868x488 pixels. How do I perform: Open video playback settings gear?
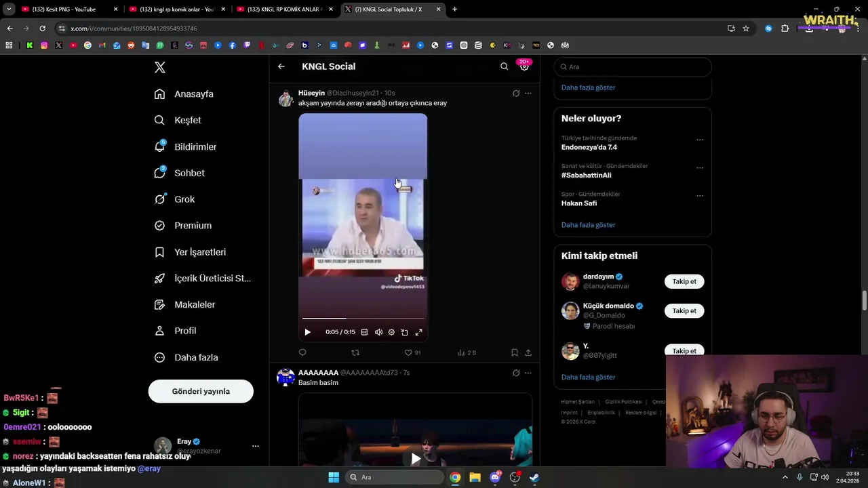[x=391, y=332]
